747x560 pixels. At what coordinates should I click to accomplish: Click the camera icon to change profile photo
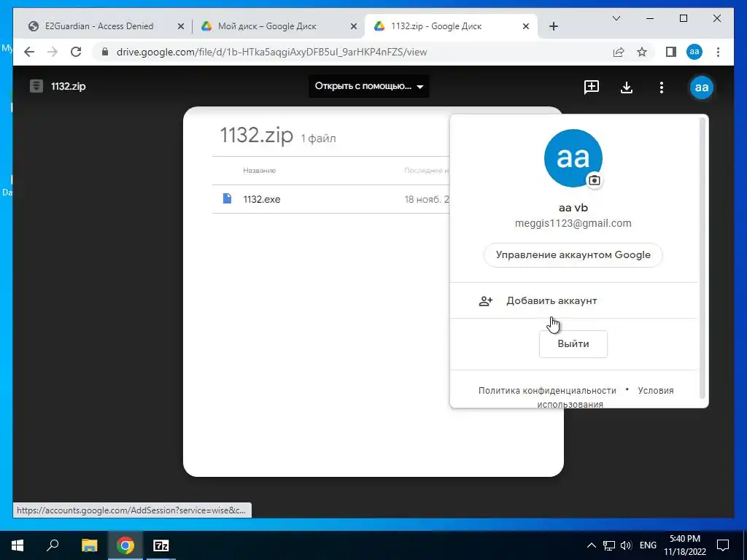point(594,181)
